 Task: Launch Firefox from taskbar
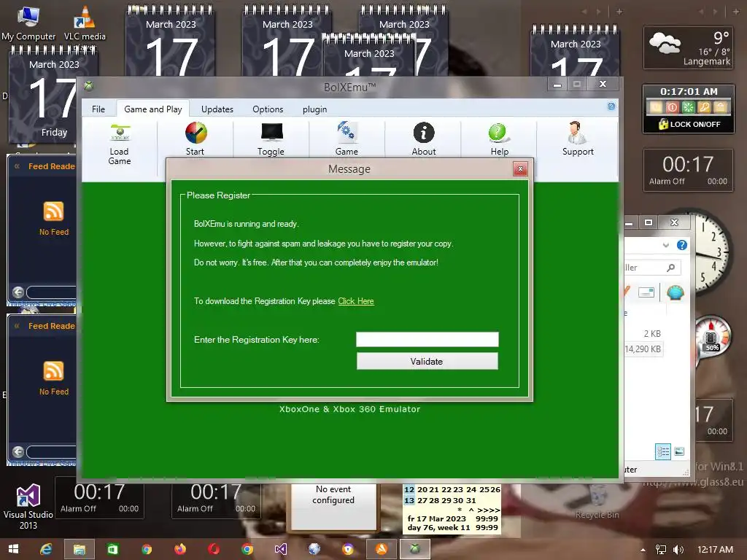click(180, 549)
